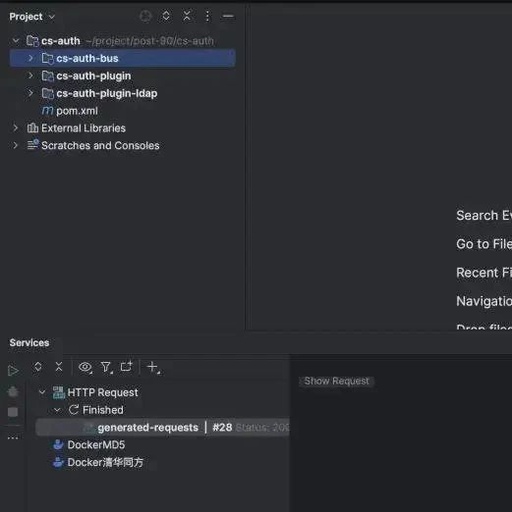Select Scratches and Consoles label
The width and height of the screenshot is (512, 512).
[100, 145]
